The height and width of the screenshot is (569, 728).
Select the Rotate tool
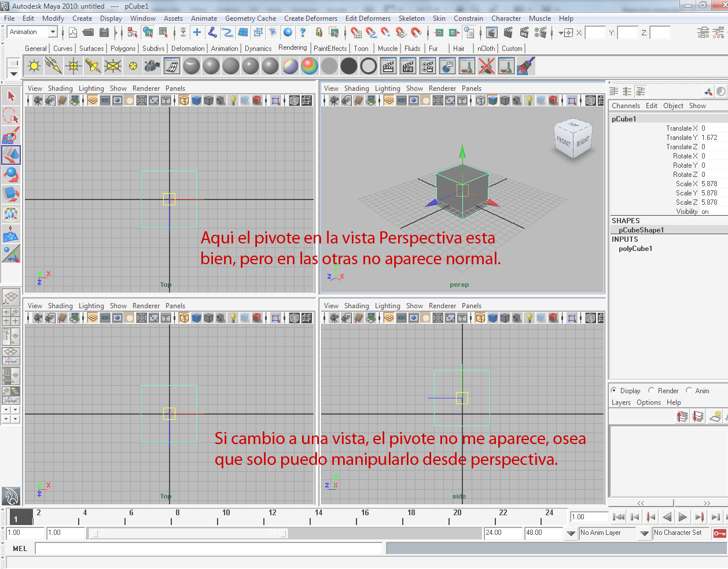click(11, 175)
